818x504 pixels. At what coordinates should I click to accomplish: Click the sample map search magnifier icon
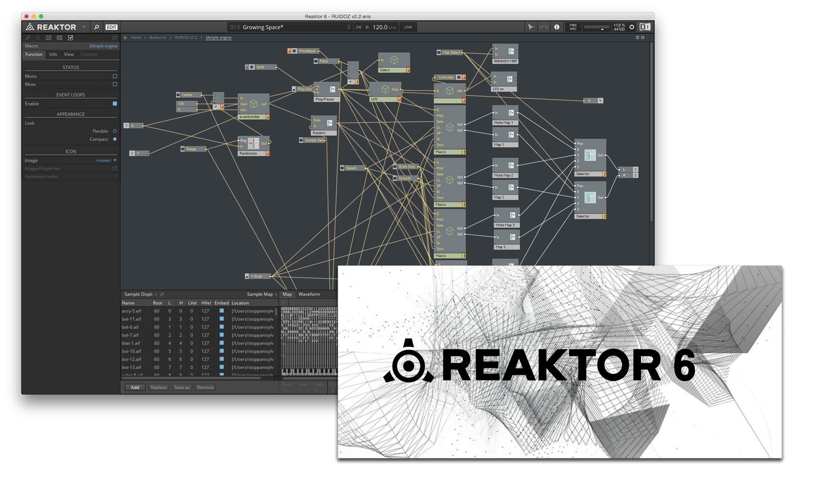(x=162, y=294)
